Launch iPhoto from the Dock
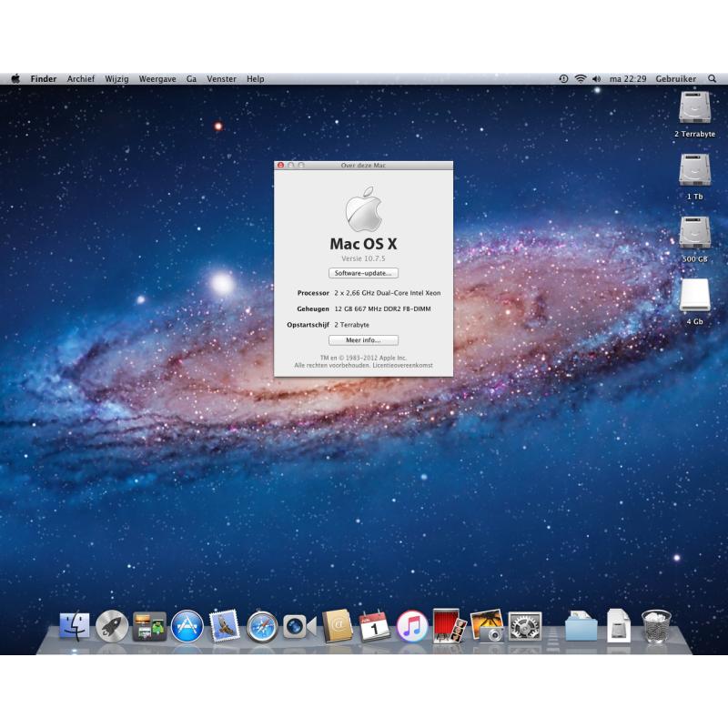The height and width of the screenshot is (728, 728). point(487,626)
